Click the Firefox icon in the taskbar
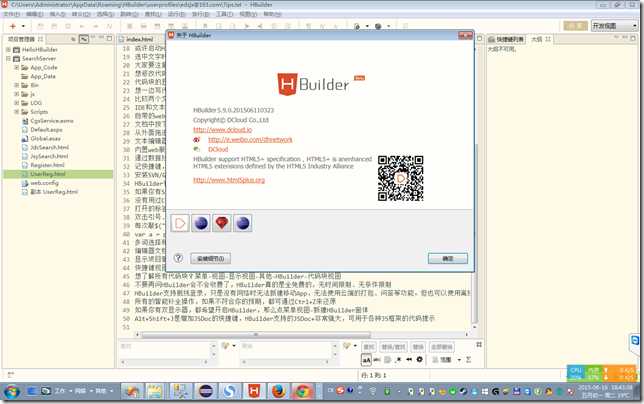Screen dimensions: 644x404 (278, 391)
